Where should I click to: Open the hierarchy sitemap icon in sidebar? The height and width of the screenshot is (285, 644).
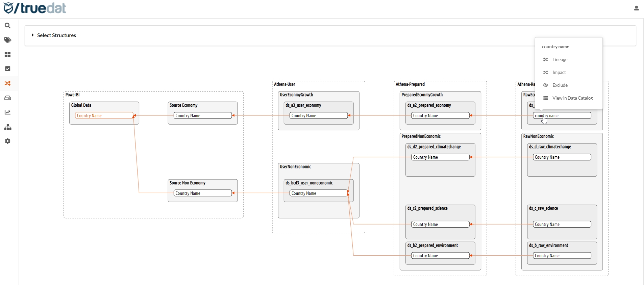[x=8, y=127]
